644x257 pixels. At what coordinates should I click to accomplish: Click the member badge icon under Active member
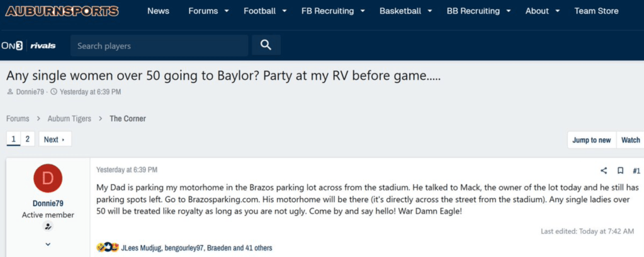click(48, 227)
